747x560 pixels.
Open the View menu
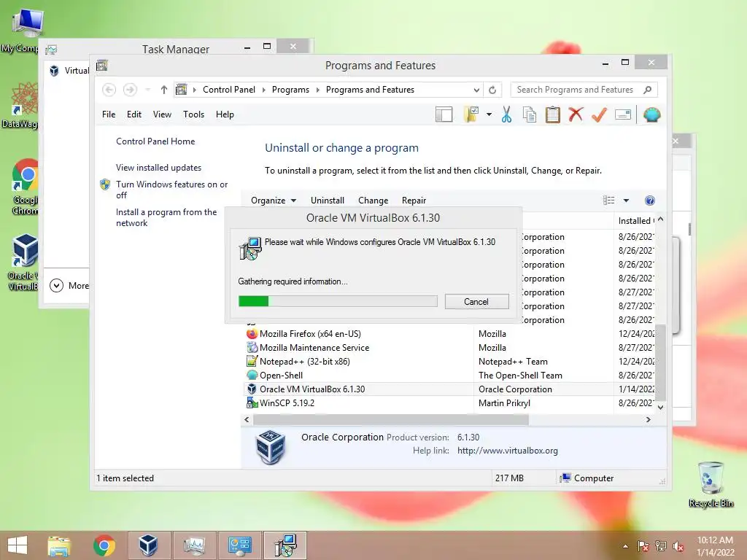[162, 114]
